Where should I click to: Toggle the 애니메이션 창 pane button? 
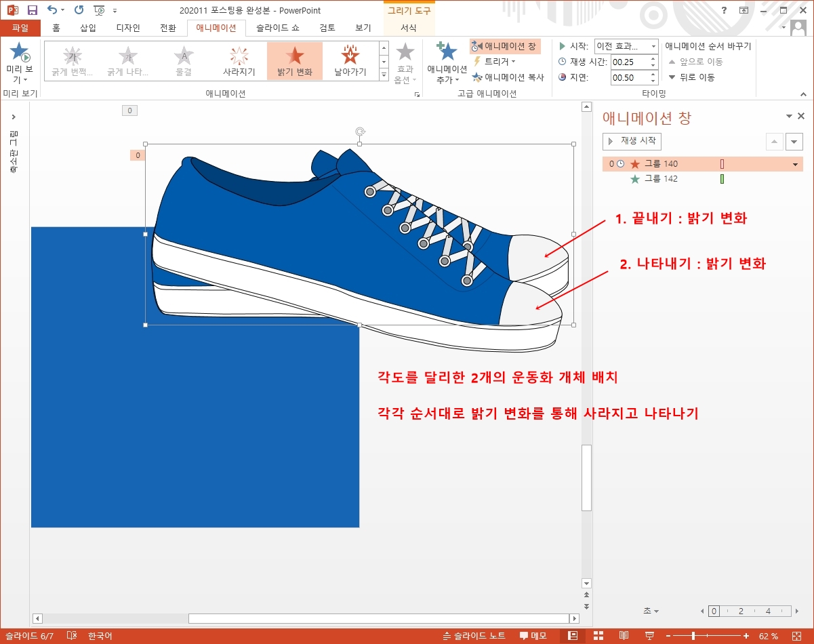pyautogui.click(x=505, y=46)
